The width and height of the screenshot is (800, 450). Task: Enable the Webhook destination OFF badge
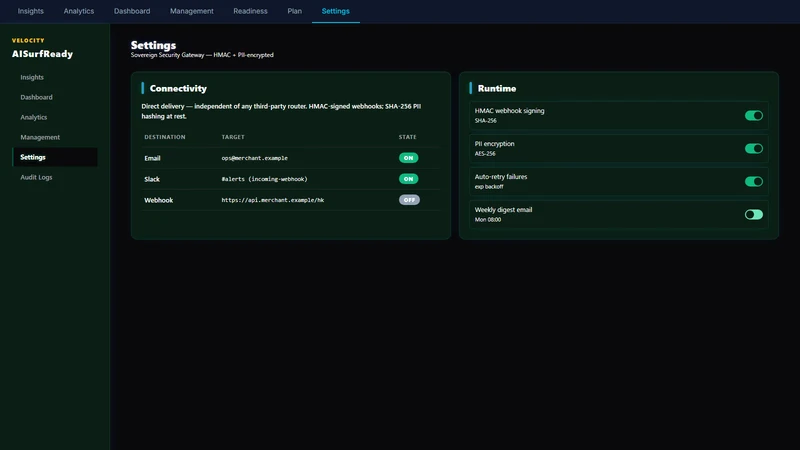[409, 200]
